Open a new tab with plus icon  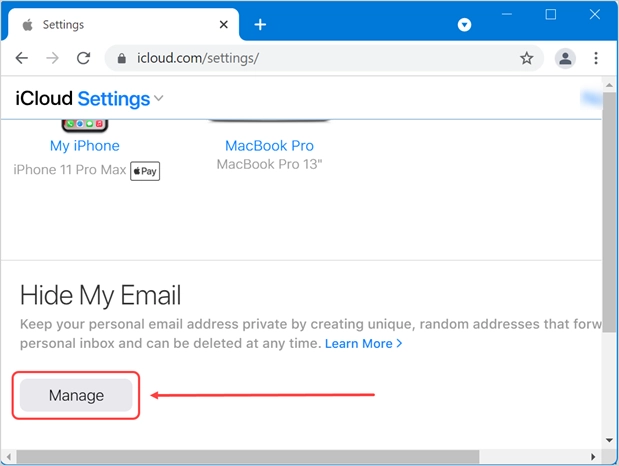[x=260, y=24]
